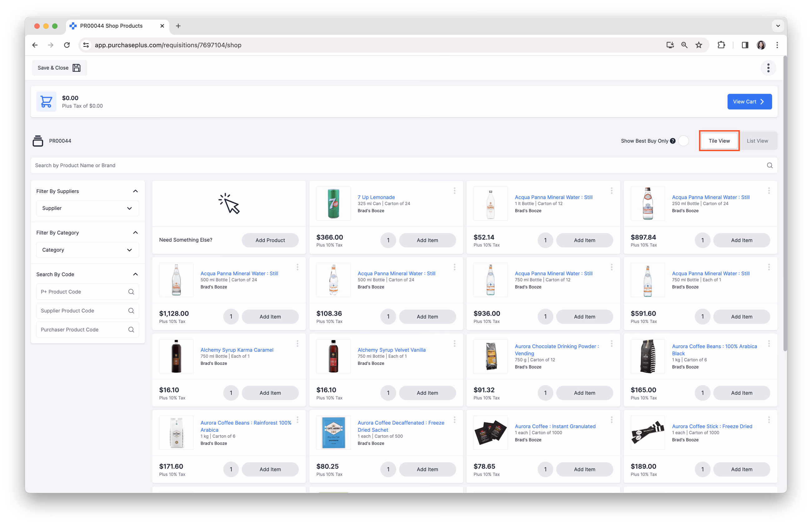The width and height of the screenshot is (812, 526).
Task: Click the site information icon in address bar
Action: pos(86,45)
